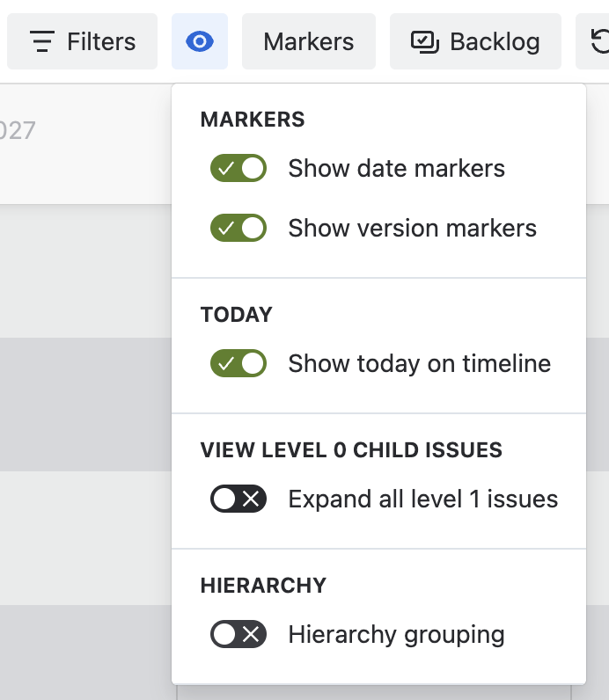
Task: Toggle Show version markers switch
Action: click(238, 228)
